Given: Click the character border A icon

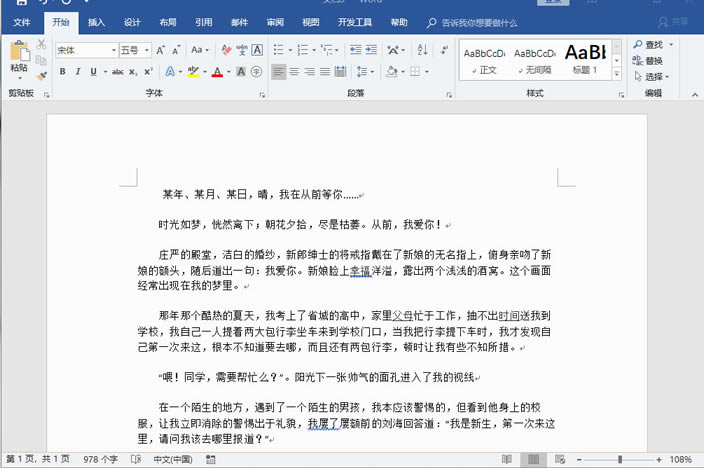Looking at the screenshot, I should 257,50.
